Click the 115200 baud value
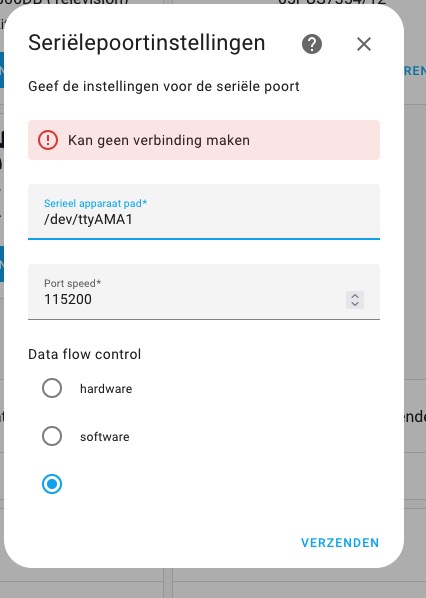This screenshot has width=426, height=598. (x=68, y=299)
